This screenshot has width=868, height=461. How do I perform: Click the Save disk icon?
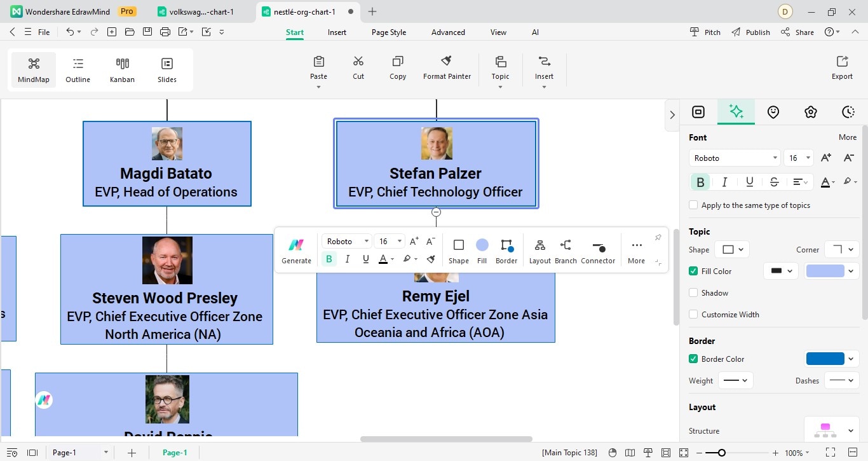tap(147, 32)
